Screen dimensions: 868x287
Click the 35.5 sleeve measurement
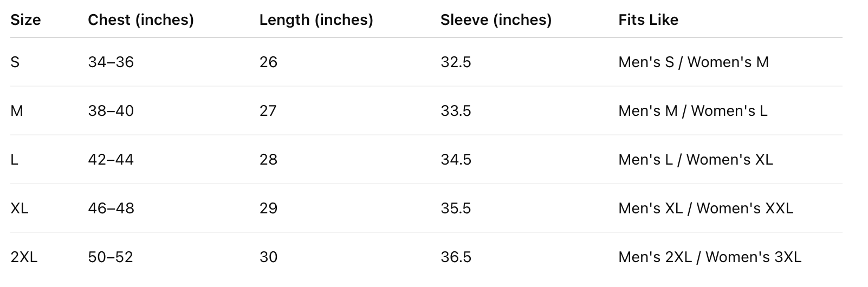click(x=456, y=208)
